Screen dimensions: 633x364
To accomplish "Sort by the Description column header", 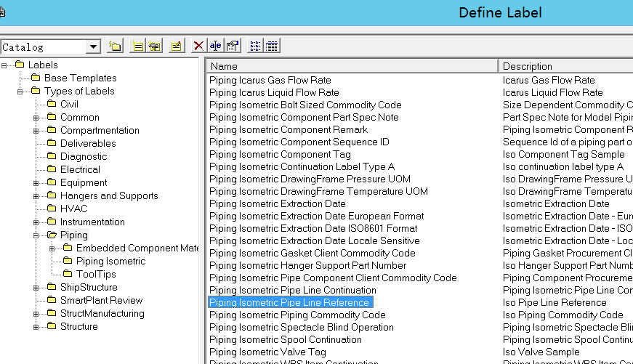I will tap(565, 66).
